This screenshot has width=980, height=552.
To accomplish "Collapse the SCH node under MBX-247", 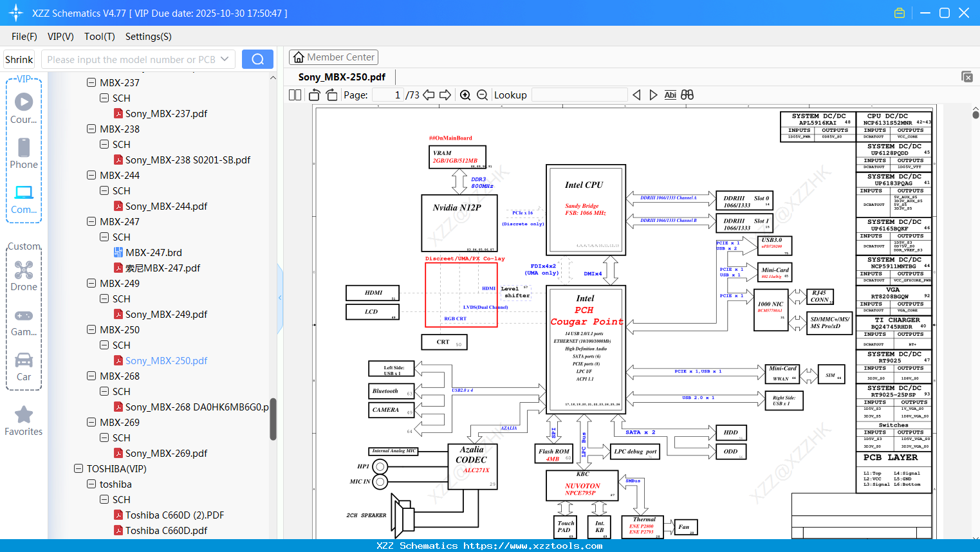I will coord(104,237).
